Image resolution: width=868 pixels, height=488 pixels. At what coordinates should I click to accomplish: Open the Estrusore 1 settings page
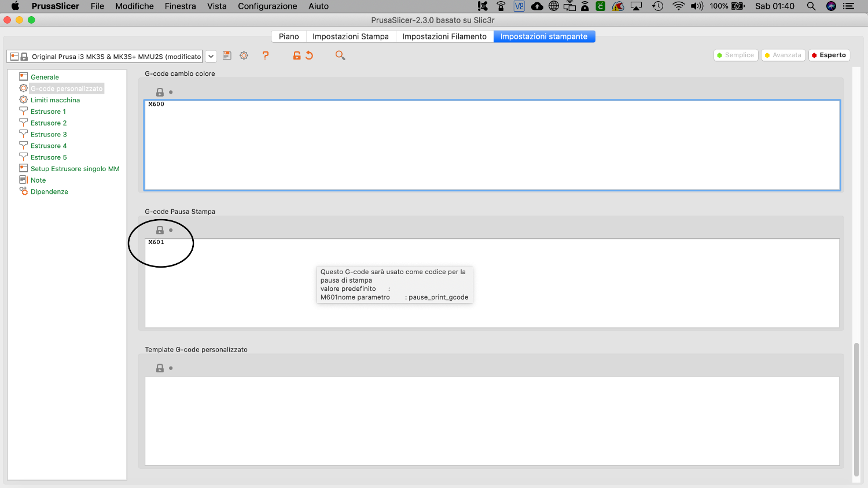(x=48, y=112)
